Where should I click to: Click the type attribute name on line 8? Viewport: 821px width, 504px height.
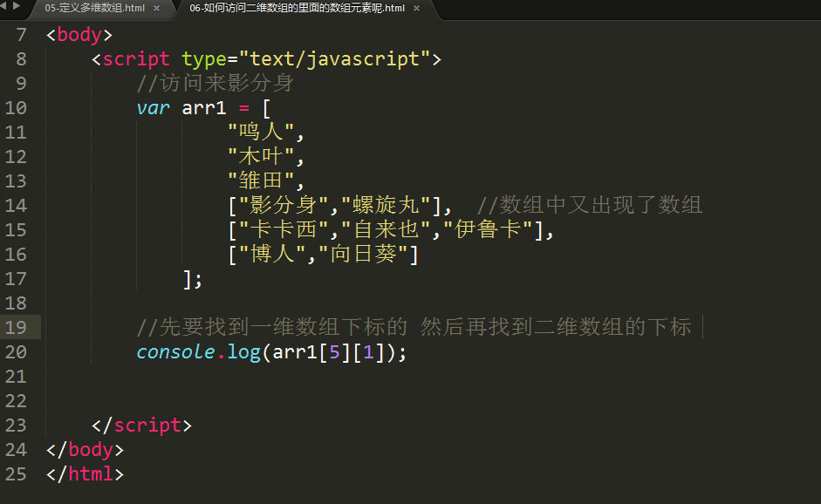[203, 59]
